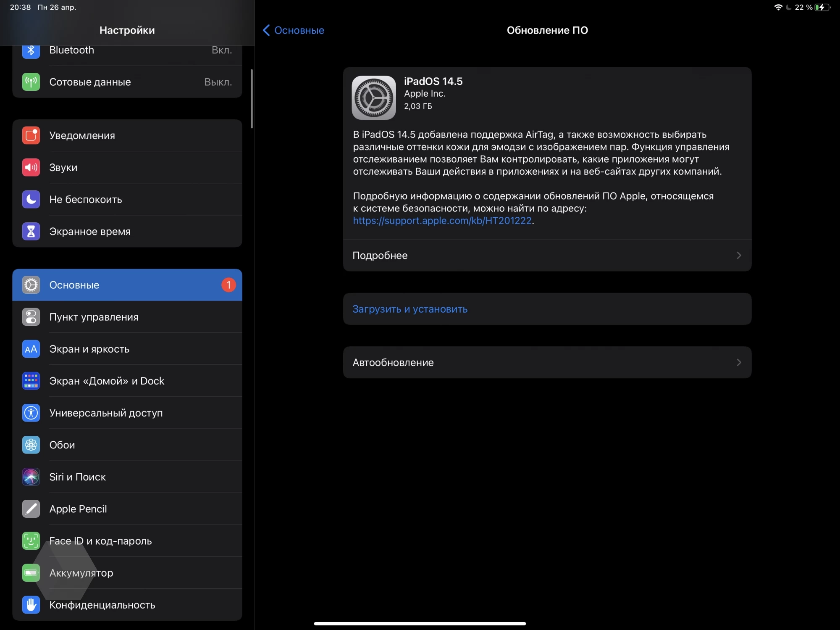The width and height of the screenshot is (840, 630).
Task: Tap the iPadOS 14.5 title text
Action: tap(433, 81)
